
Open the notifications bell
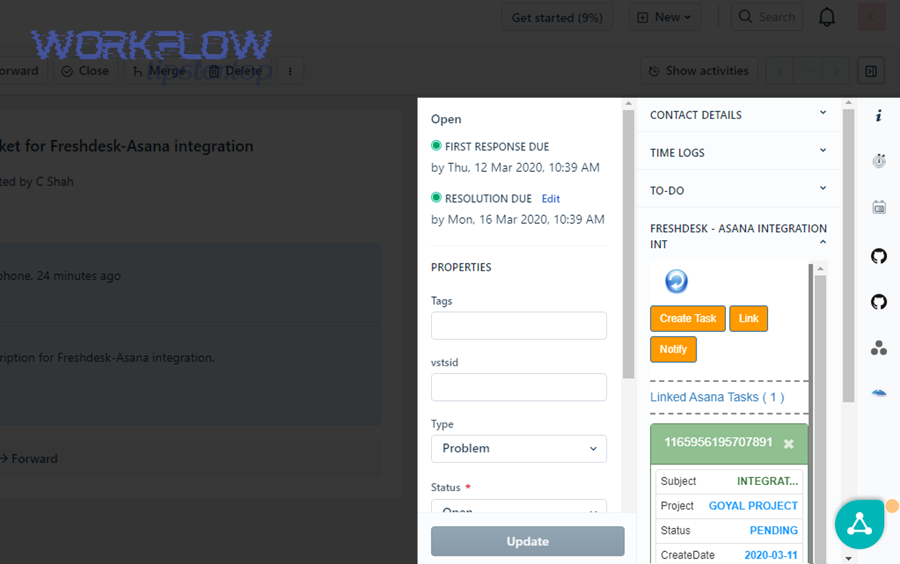tap(827, 17)
